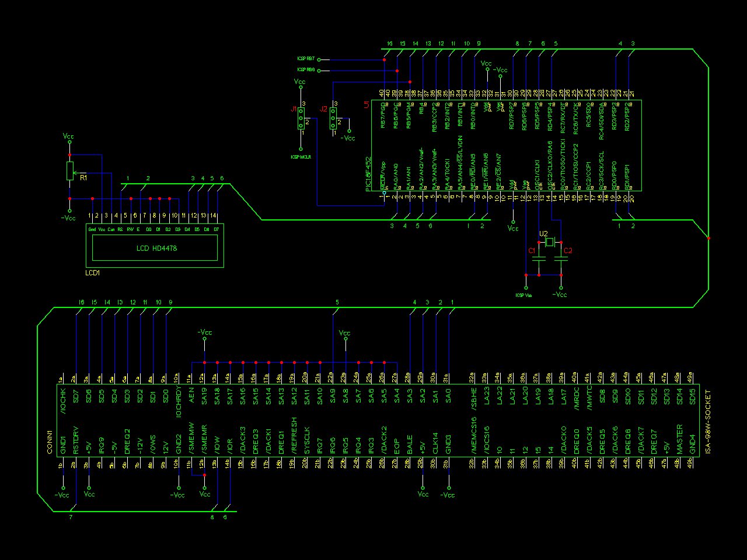Screen dimensions: 747x560
Task: Select the RB0/INT0 pin name
Action: [473, 116]
